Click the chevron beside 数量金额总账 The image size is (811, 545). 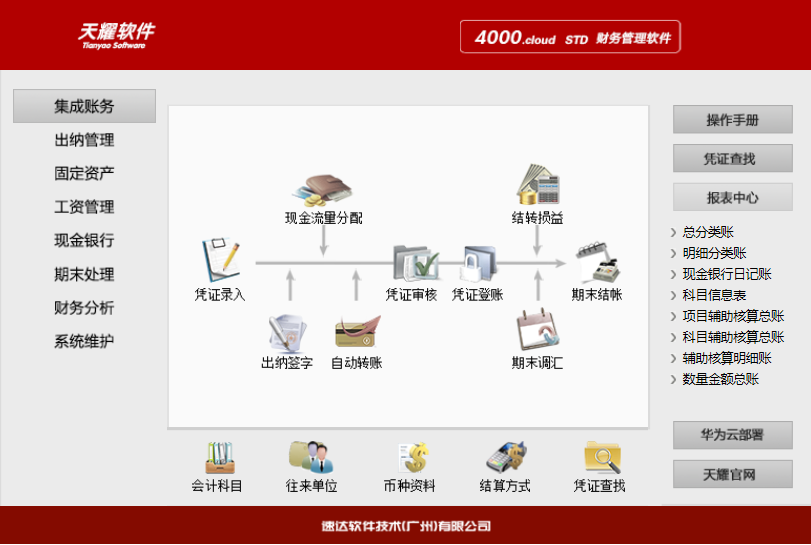pyautogui.click(x=673, y=380)
